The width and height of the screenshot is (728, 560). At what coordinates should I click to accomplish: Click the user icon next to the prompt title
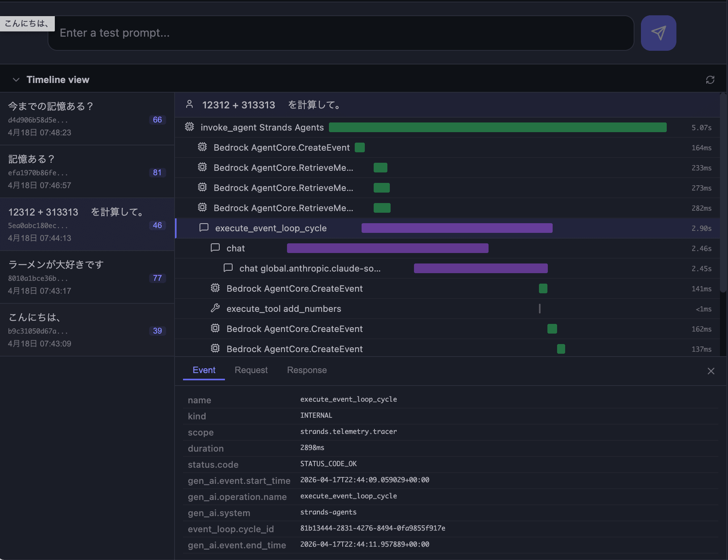(x=189, y=105)
